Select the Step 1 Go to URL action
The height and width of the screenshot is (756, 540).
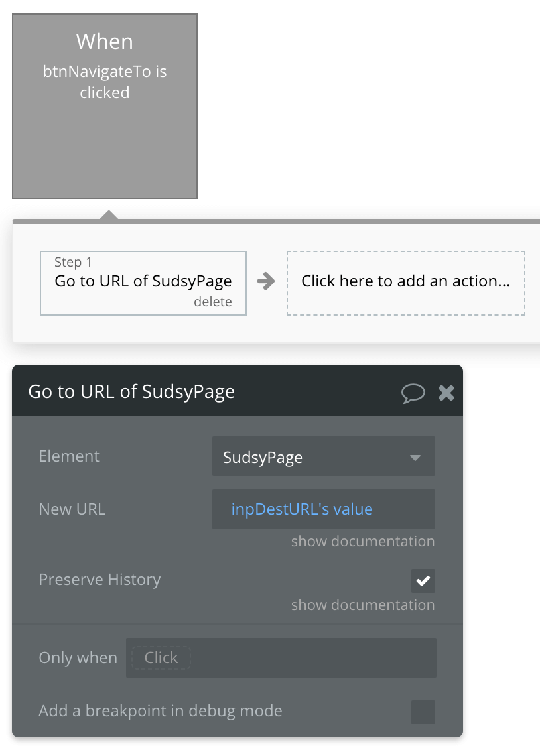[x=143, y=281]
